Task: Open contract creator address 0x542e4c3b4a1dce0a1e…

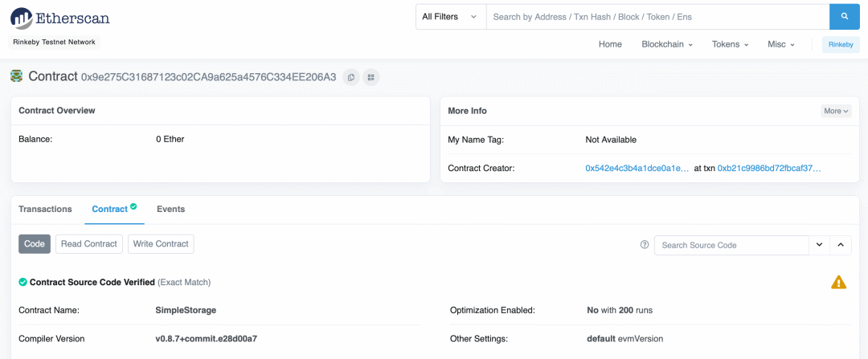Action: point(637,168)
